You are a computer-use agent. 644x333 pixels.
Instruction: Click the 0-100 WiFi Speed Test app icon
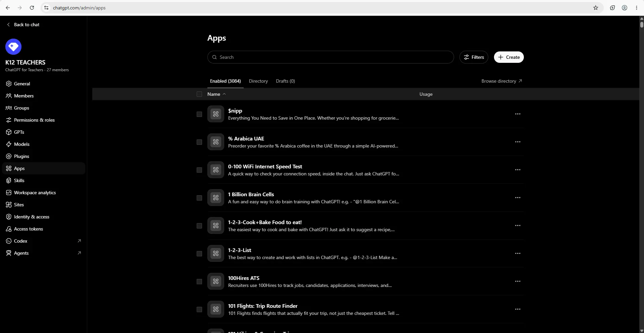[x=216, y=170]
